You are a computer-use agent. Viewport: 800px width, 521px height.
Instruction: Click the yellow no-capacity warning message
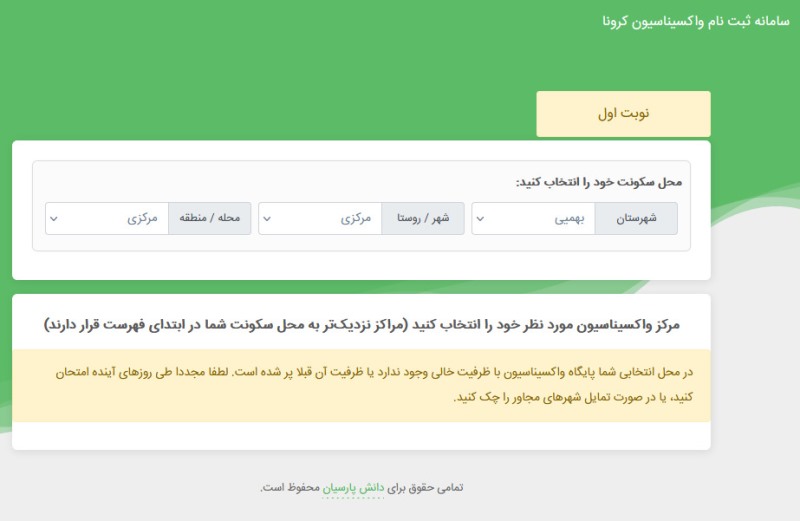coord(361,385)
